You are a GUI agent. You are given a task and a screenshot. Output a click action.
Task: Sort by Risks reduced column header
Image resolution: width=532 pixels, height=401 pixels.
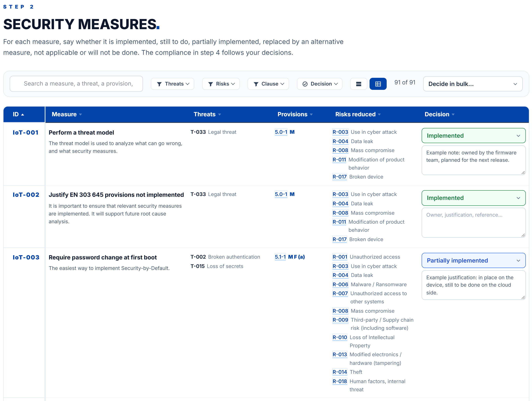(x=358, y=114)
